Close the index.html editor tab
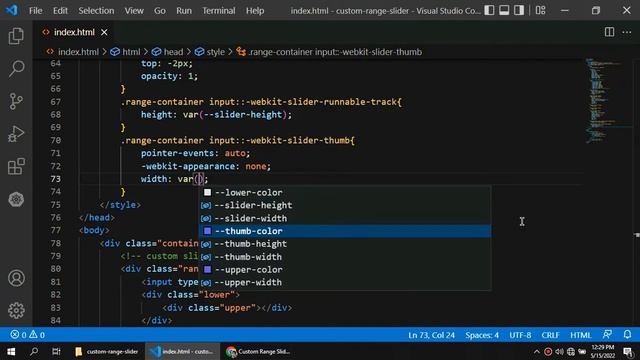The height and width of the screenshot is (360, 640). [x=104, y=32]
